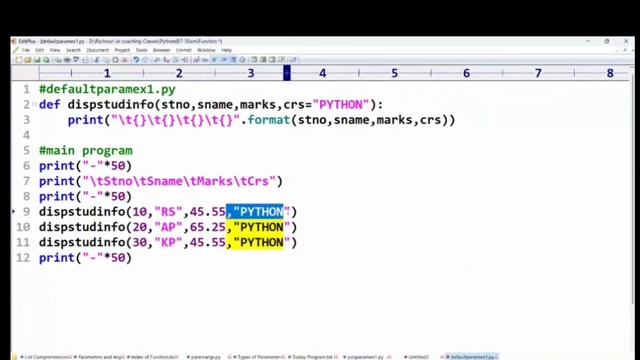
Task: Click the "AP" string on line 10
Action: (168, 227)
